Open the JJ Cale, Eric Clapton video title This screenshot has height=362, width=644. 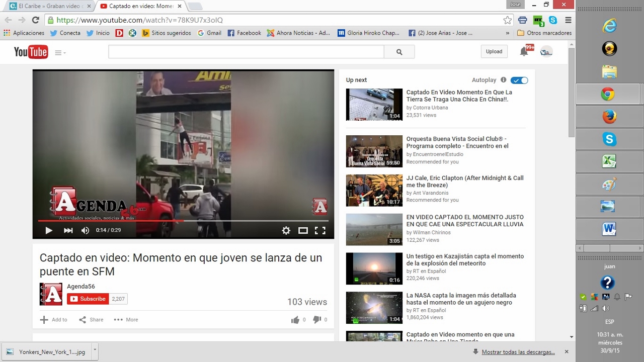point(465,182)
